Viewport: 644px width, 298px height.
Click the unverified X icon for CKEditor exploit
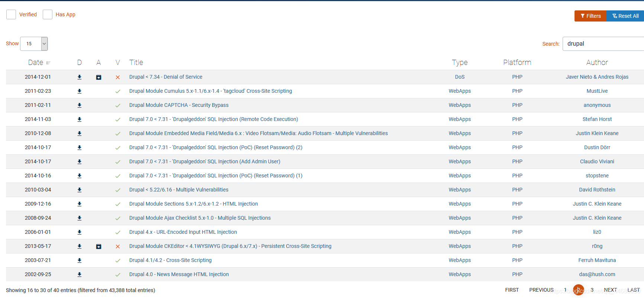point(118,246)
